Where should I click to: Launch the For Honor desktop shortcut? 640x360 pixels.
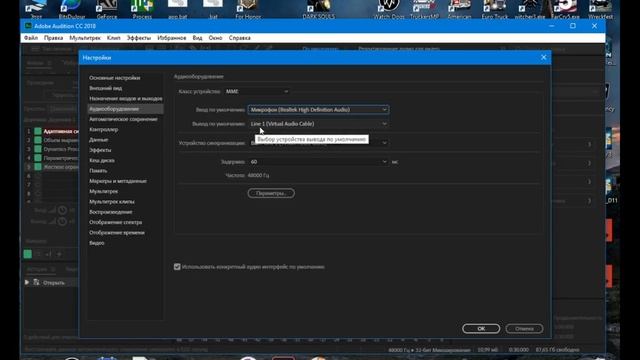(248, 9)
